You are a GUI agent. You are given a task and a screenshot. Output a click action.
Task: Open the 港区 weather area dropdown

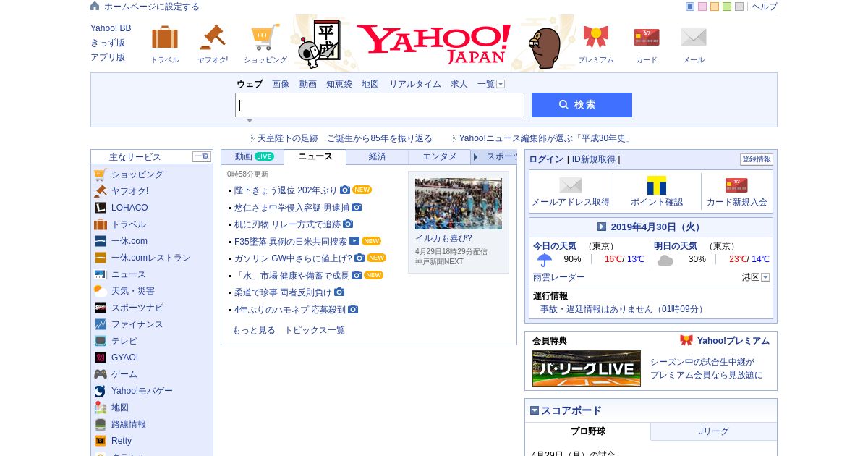[x=765, y=277]
